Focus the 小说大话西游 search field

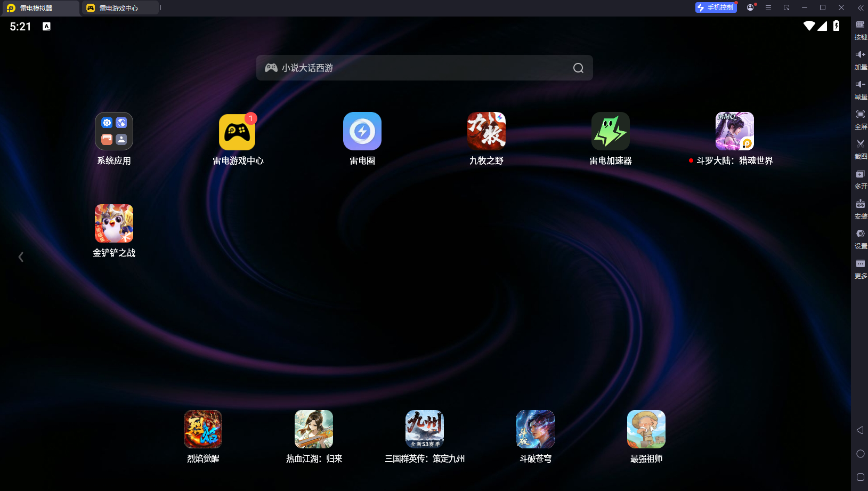tap(425, 68)
